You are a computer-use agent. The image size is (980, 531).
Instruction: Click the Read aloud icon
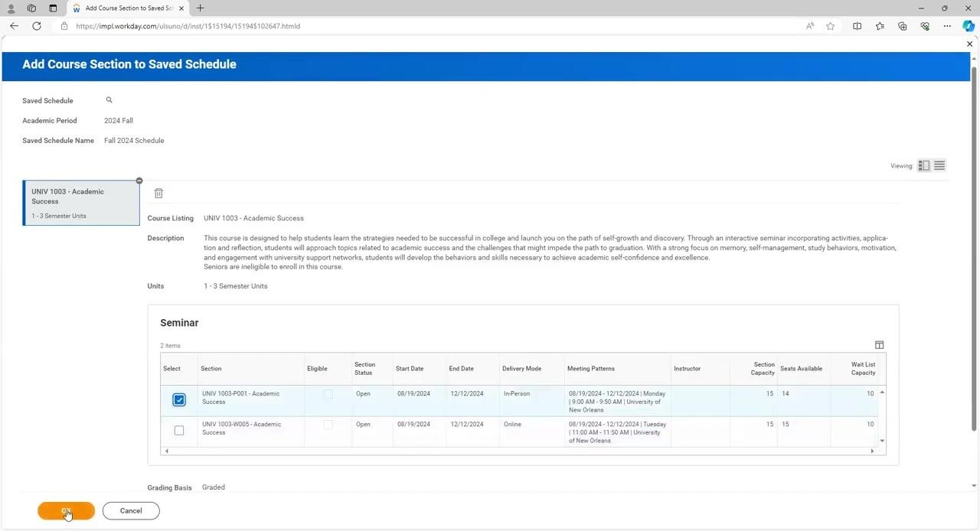(x=810, y=26)
